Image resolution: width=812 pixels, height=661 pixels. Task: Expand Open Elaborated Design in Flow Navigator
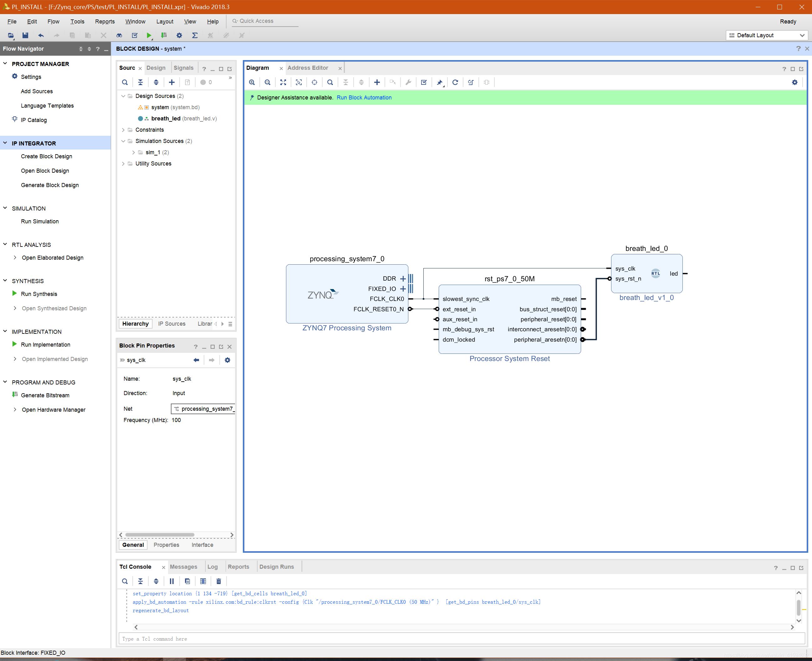point(15,258)
